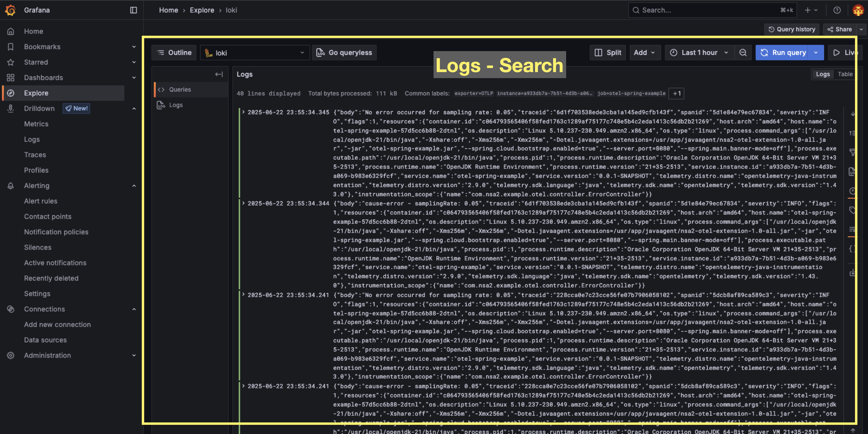Image resolution: width=868 pixels, height=434 pixels.
Task: Open Drilldown Logs in sidebar
Action: [x=32, y=140]
